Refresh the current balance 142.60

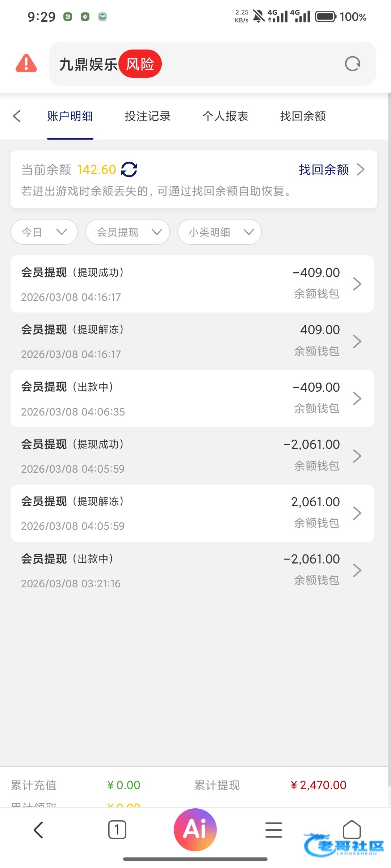coord(129,169)
